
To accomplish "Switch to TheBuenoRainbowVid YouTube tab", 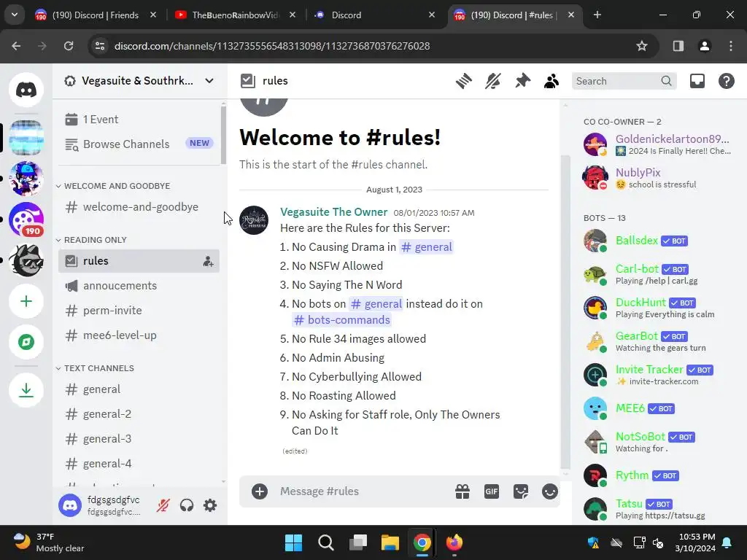I will (236, 15).
